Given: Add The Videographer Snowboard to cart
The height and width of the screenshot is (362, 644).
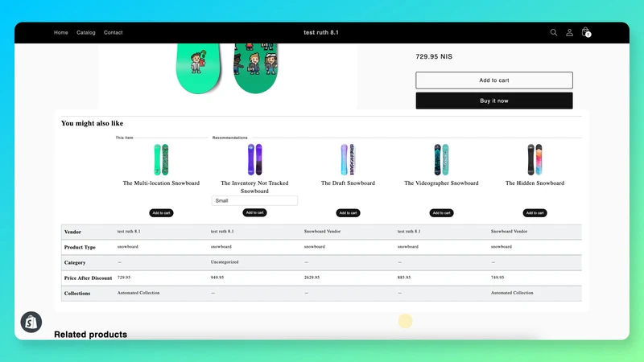Looking at the screenshot, I should (441, 213).
